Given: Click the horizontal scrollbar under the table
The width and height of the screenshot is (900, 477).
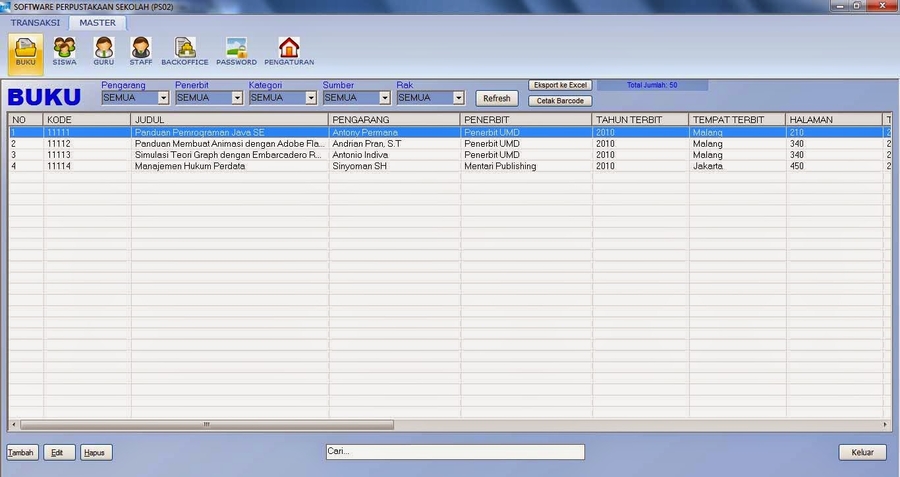Looking at the screenshot, I should [x=207, y=425].
